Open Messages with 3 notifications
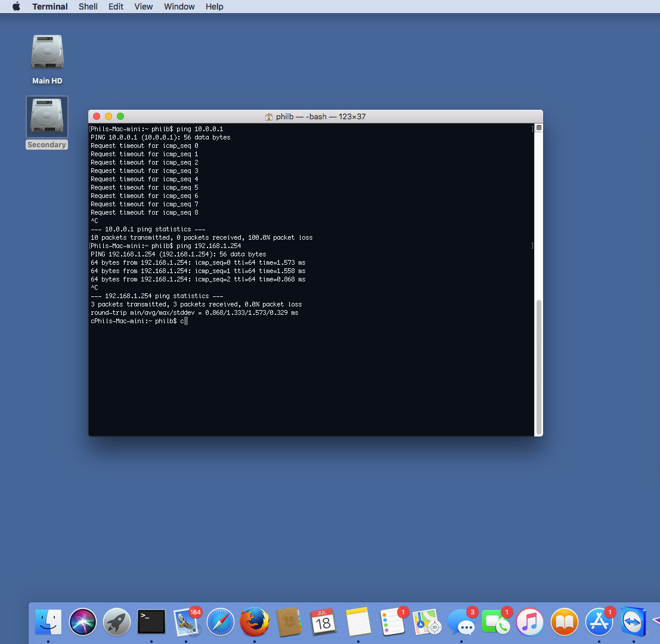The width and height of the screenshot is (660, 644). (461, 623)
